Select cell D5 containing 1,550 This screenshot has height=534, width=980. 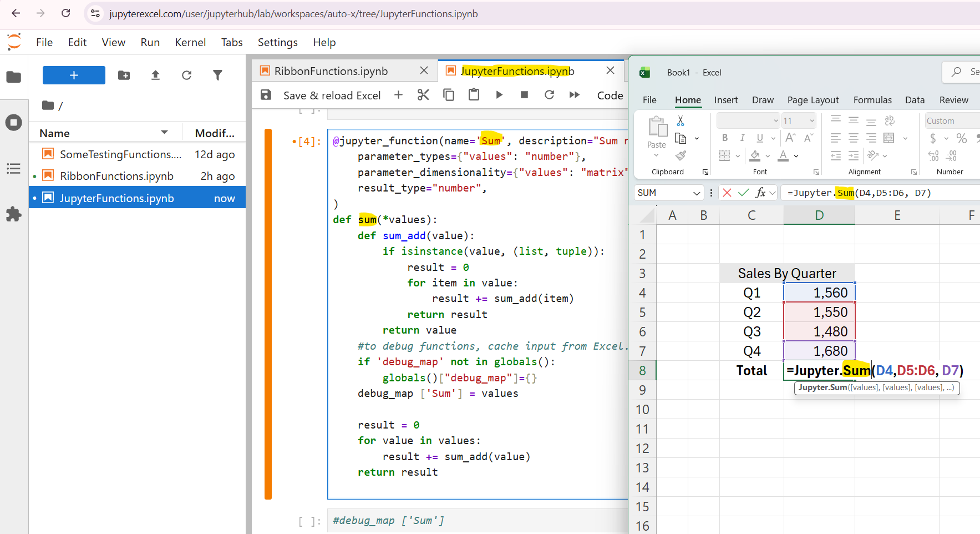pyautogui.click(x=819, y=312)
